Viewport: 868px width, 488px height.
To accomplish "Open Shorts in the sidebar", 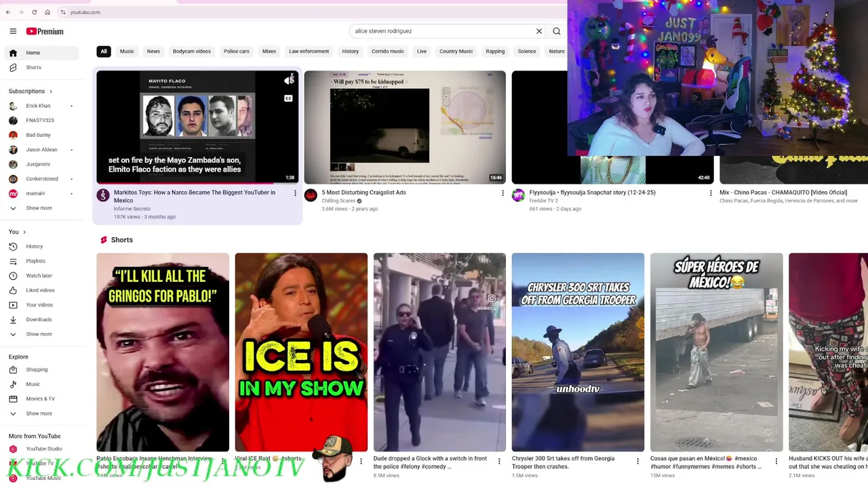I will click(x=43, y=68).
